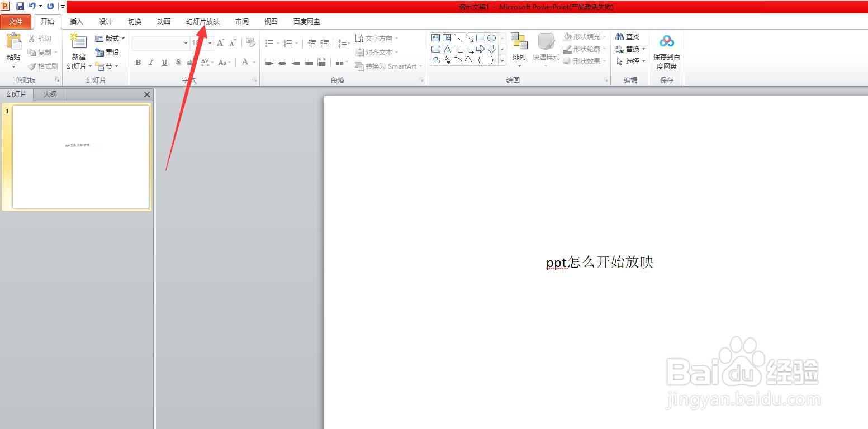Image resolution: width=868 pixels, height=429 pixels.
Task: Open the 文字方向 (Text Direction) dropdown
Action: point(377,39)
